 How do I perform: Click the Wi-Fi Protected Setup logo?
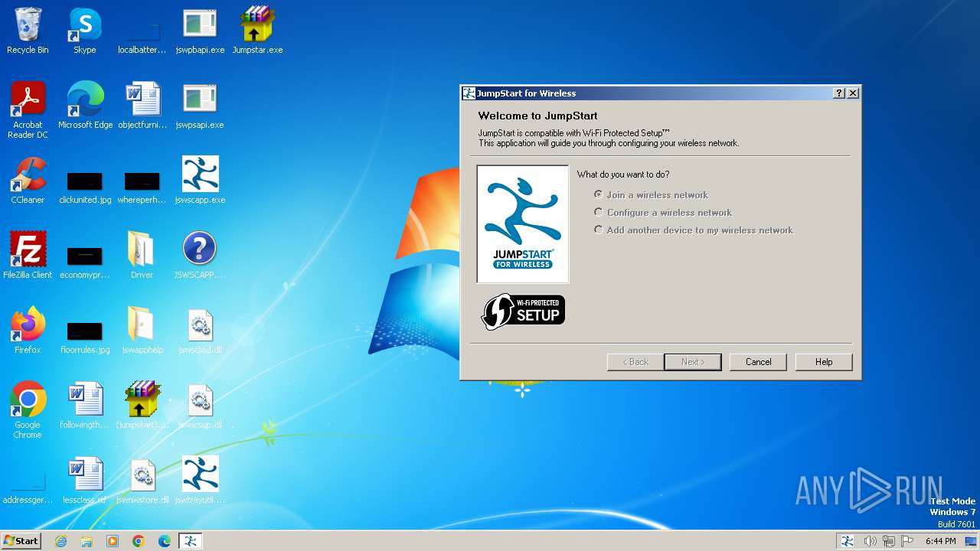(524, 311)
